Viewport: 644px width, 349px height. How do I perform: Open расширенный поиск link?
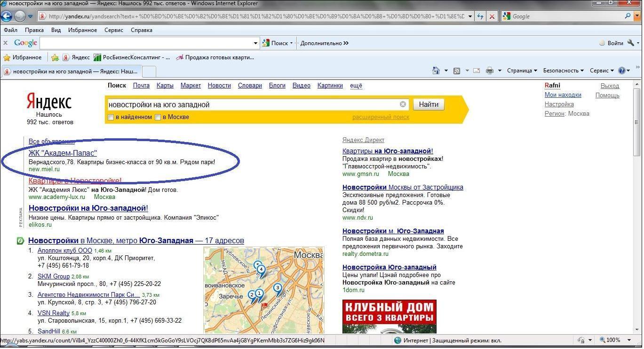[381, 117]
